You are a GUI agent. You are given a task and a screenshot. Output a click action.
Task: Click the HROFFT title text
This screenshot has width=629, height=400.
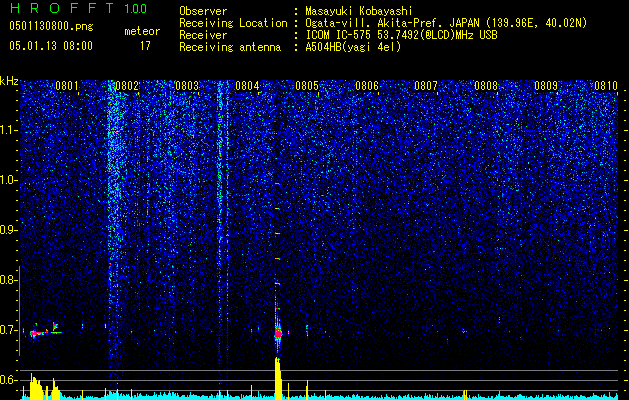[63, 8]
